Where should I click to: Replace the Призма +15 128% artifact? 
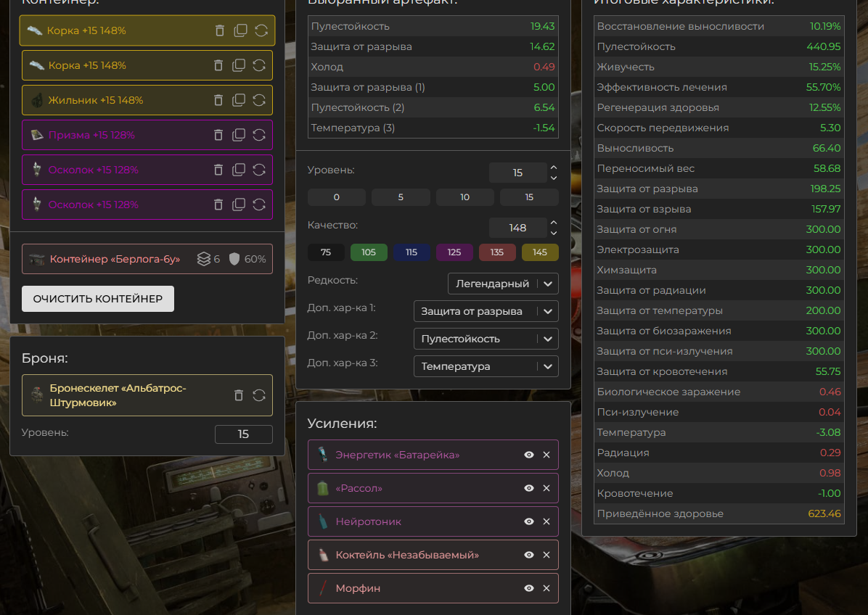(259, 135)
